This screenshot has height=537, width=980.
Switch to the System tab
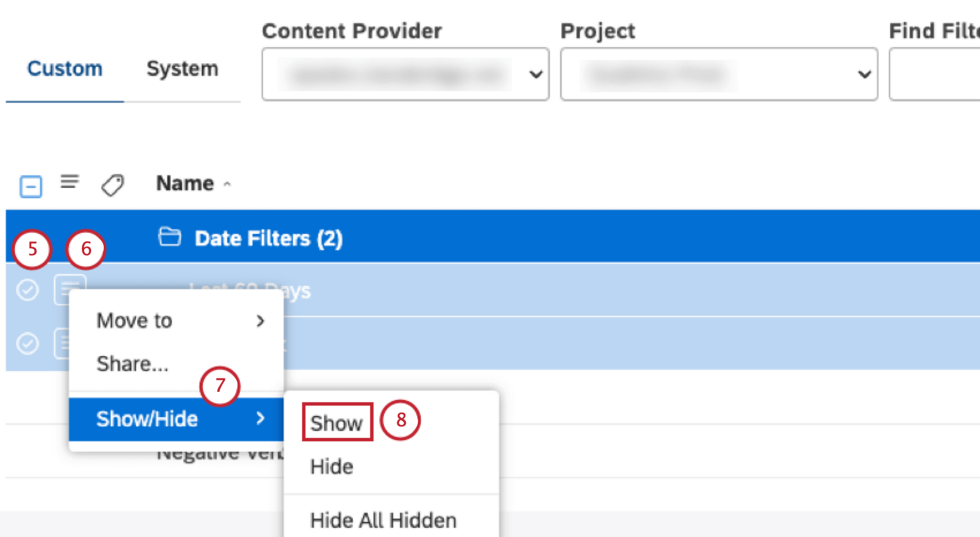182,69
